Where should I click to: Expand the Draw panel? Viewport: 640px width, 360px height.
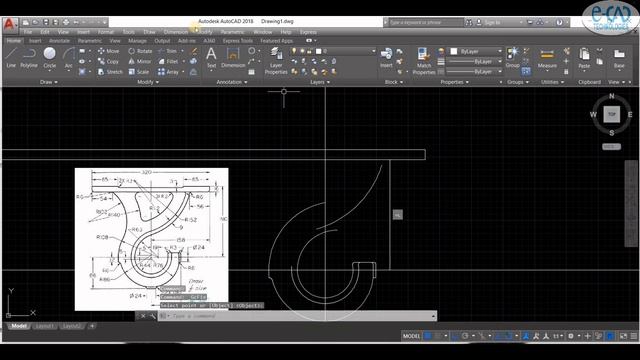pos(49,82)
